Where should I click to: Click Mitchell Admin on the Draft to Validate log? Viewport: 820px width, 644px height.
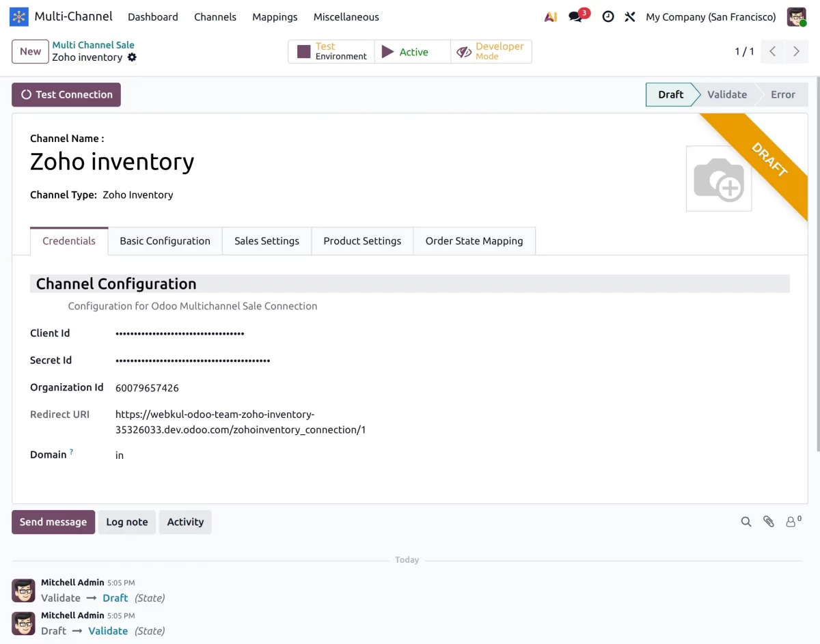point(72,615)
